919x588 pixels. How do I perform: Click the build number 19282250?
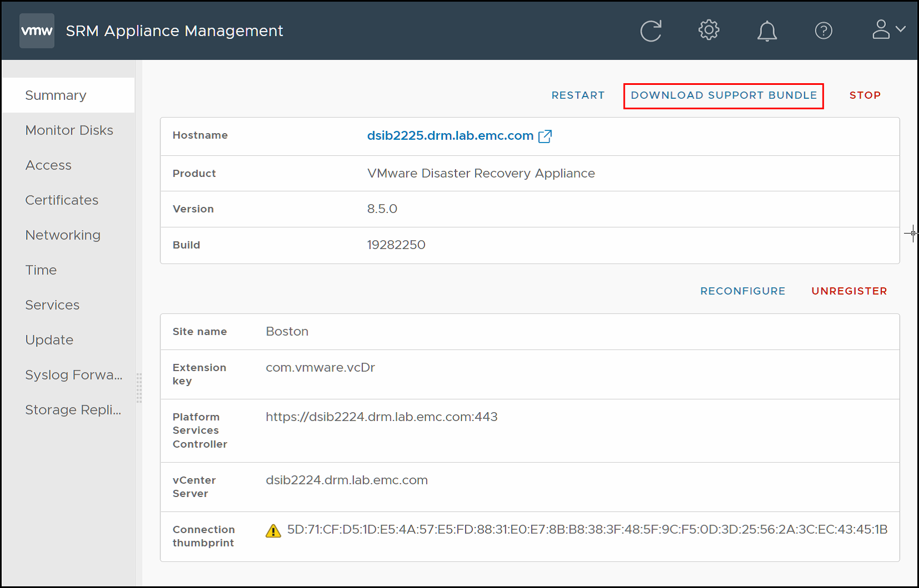396,245
